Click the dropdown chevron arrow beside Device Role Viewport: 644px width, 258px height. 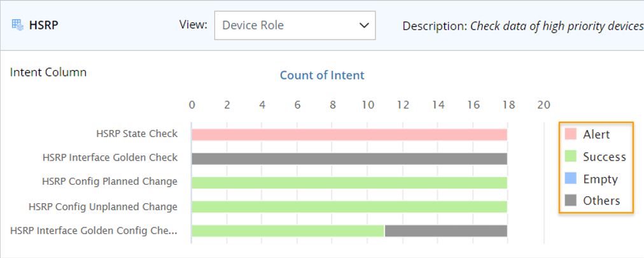(x=364, y=25)
